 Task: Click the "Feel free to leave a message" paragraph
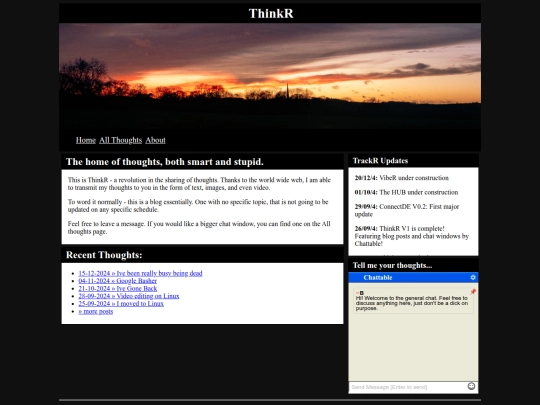point(199,228)
